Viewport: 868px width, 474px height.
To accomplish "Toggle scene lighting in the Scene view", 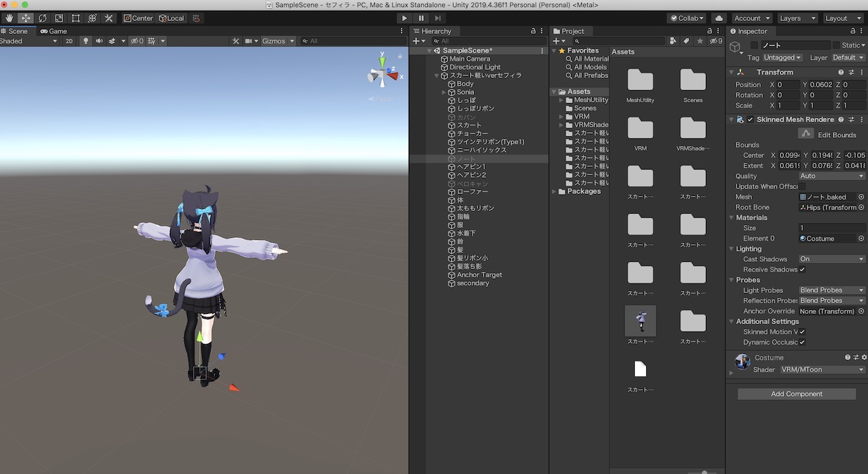I will click(85, 41).
